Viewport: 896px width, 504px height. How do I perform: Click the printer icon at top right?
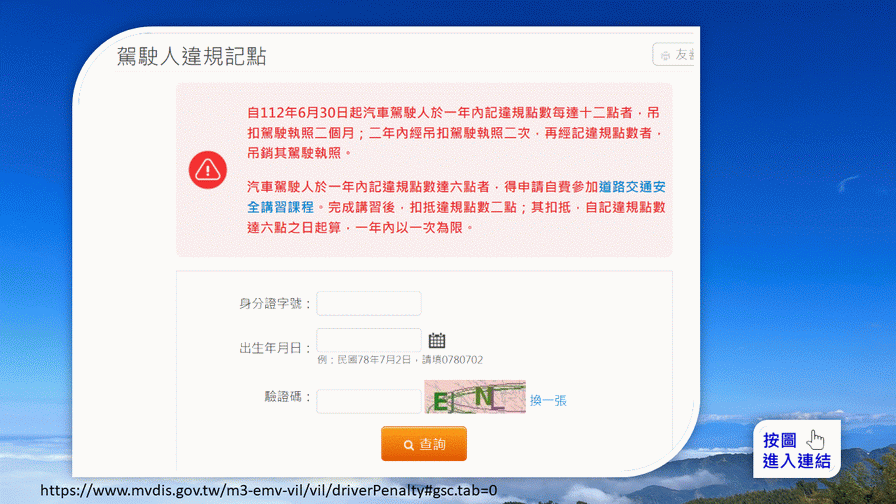pyautogui.click(x=665, y=55)
